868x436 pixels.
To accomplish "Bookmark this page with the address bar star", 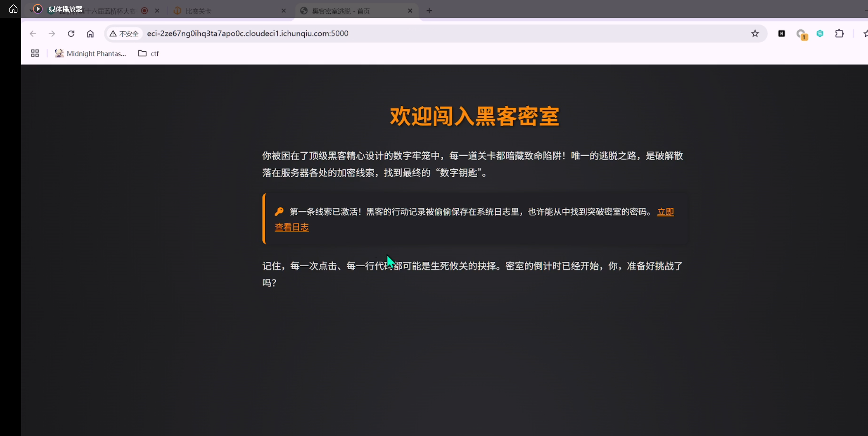I will pos(755,33).
